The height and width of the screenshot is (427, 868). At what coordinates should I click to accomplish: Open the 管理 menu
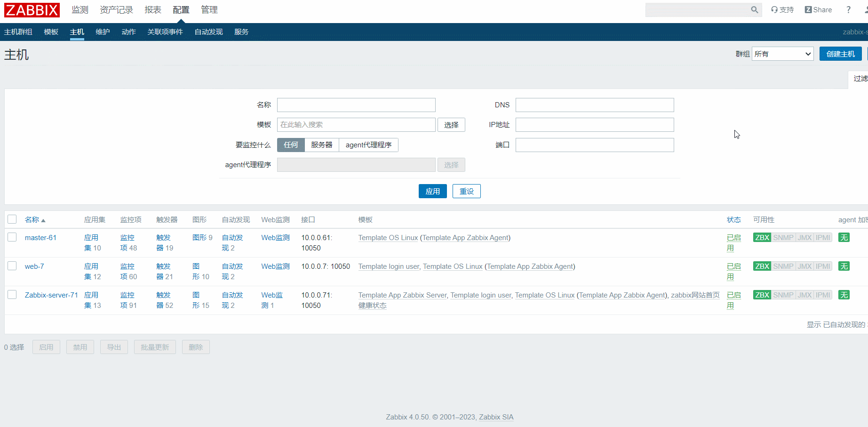pos(209,10)
